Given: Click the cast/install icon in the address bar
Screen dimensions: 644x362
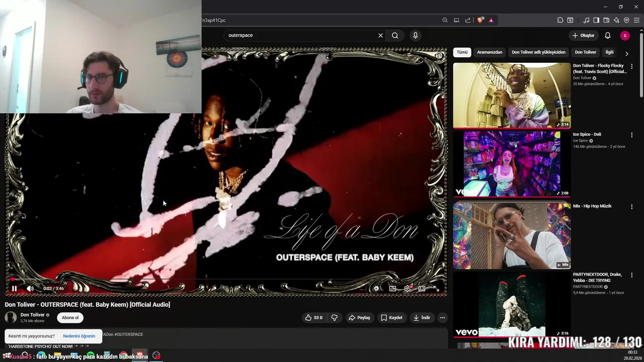Looking at the screenshot, I should coord(456,20).
